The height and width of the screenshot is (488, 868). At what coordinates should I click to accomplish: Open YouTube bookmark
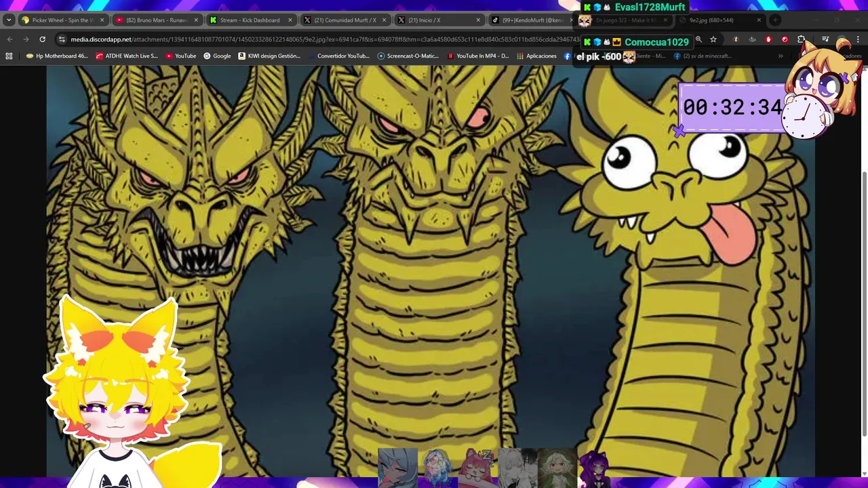(x=181, y=56)
